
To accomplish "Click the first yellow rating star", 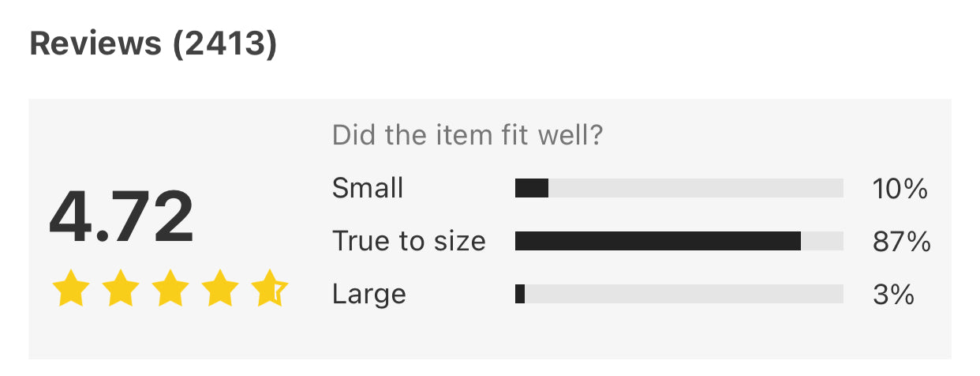I will click(x=69, y=289).
